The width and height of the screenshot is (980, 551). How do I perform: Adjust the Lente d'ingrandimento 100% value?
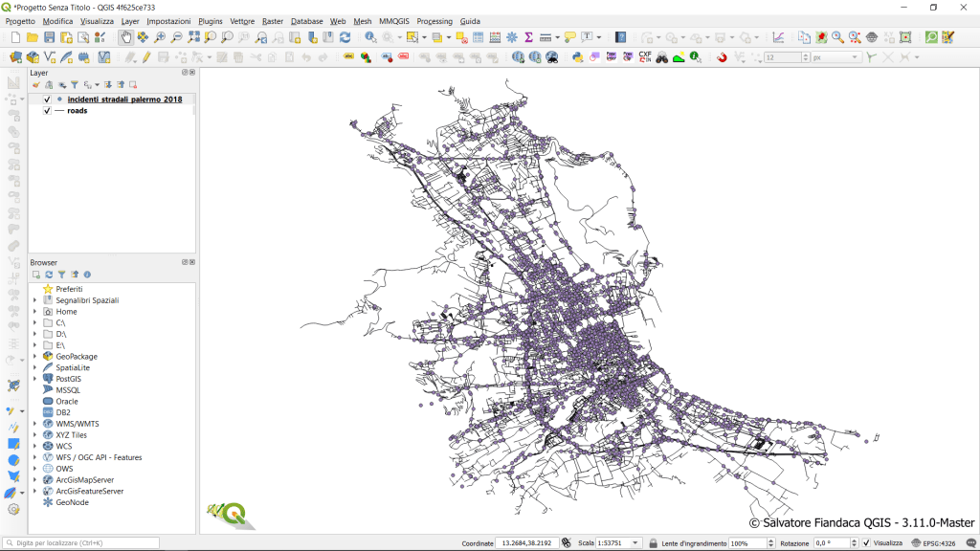point(745,542)
